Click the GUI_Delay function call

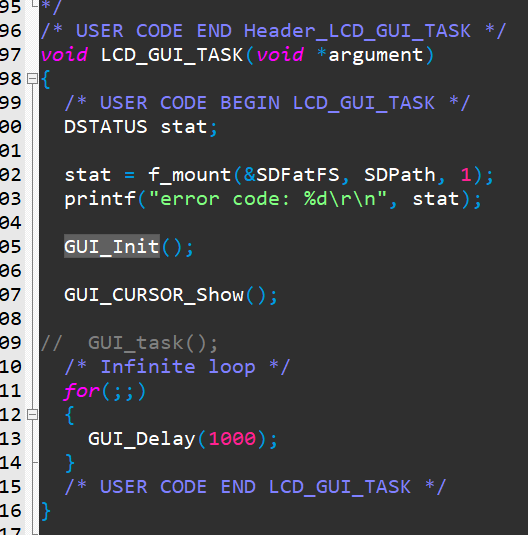[142, 439]
